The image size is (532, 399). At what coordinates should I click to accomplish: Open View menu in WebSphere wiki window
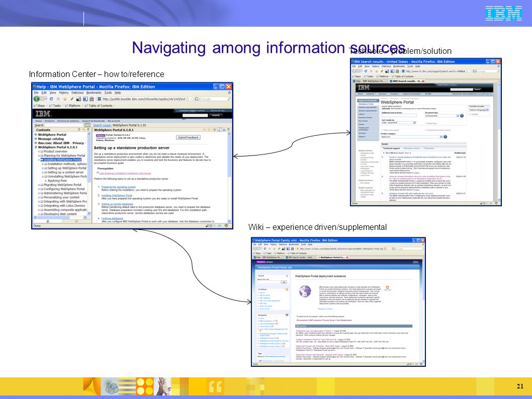[x=266, y=245]
